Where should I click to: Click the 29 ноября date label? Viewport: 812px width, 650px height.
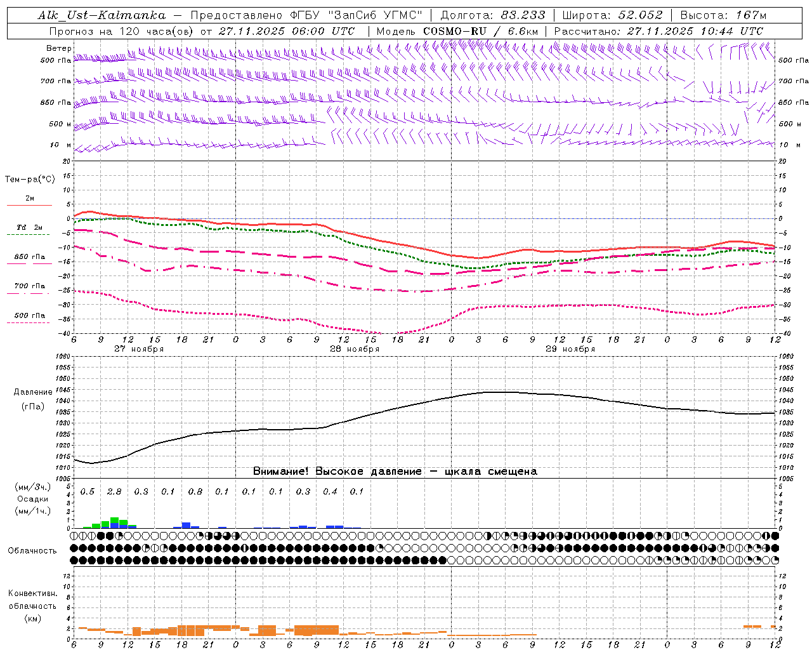pyautogui.click(x=570, y=349)
